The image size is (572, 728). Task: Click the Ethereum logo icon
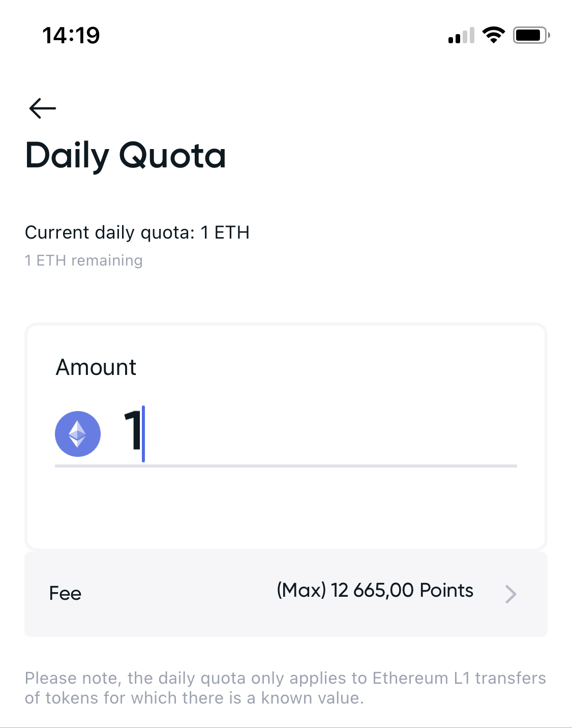pos(78,434)
